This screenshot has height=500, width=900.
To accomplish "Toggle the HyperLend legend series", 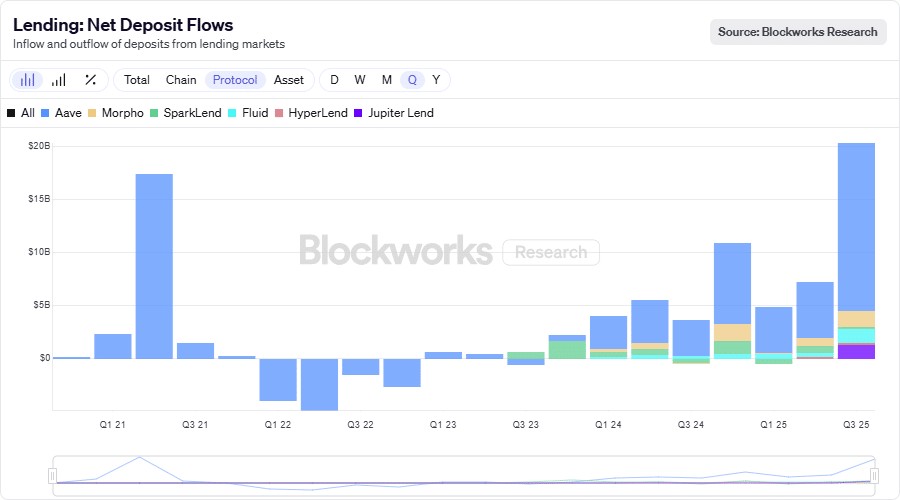I will click(x=311, y=113).
